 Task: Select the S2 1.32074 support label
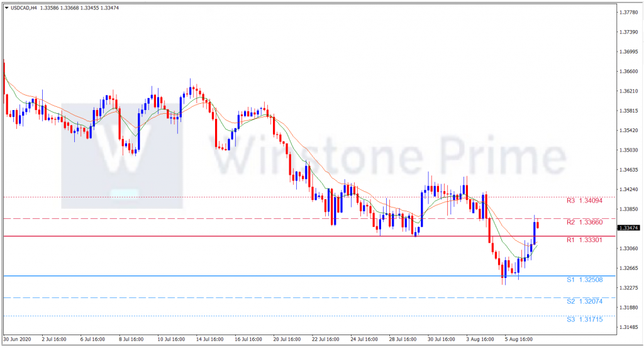tap(584, 302)
